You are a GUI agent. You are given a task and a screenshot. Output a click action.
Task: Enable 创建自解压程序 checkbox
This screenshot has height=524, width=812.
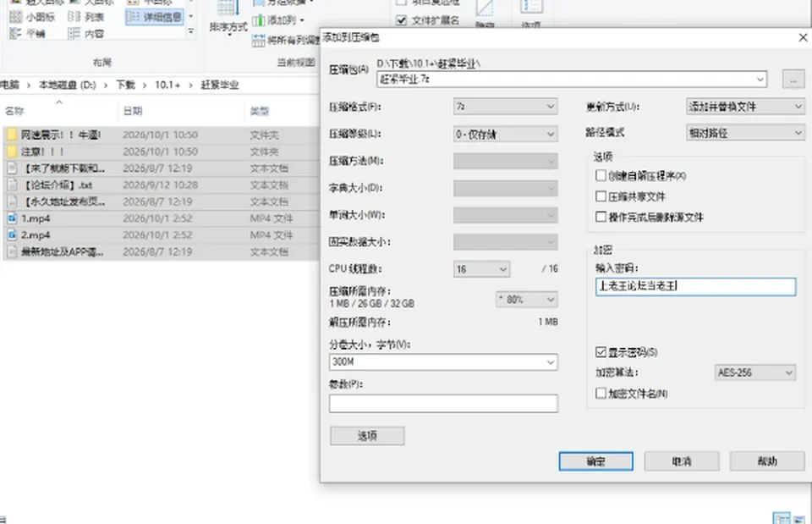pyautogui.click(x=601, y=176)
